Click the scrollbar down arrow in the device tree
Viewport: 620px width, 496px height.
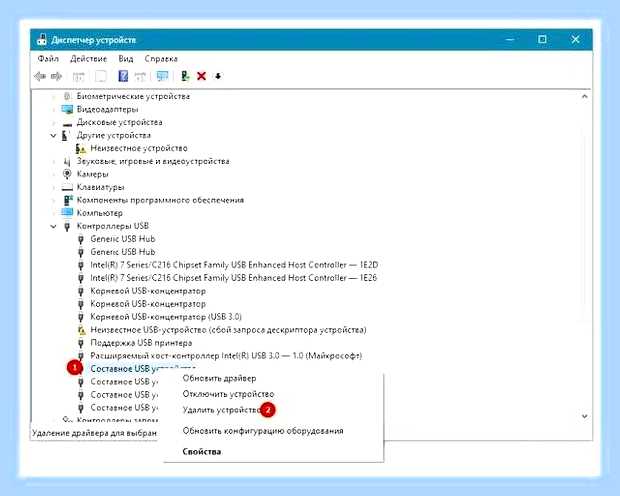[585, 416]
